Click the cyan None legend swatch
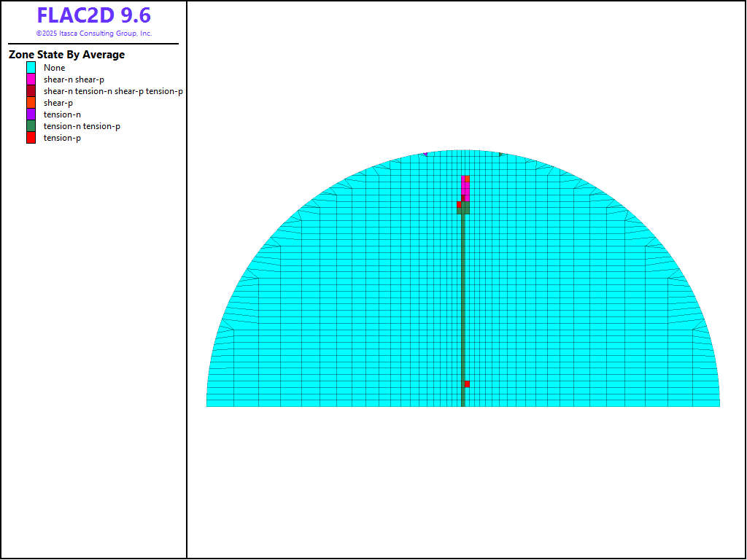This screenshot has height=560, width=747. pyautogui.click(x=31, y=68)
